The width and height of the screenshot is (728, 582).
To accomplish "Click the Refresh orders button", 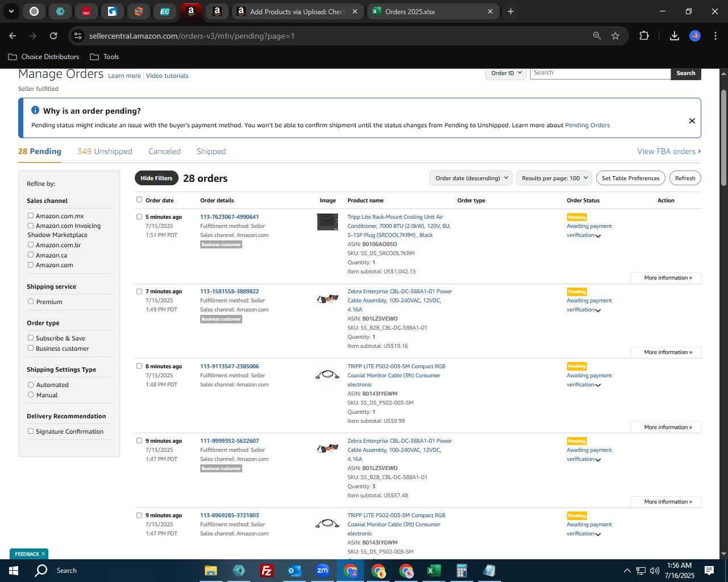I will 685,178.
